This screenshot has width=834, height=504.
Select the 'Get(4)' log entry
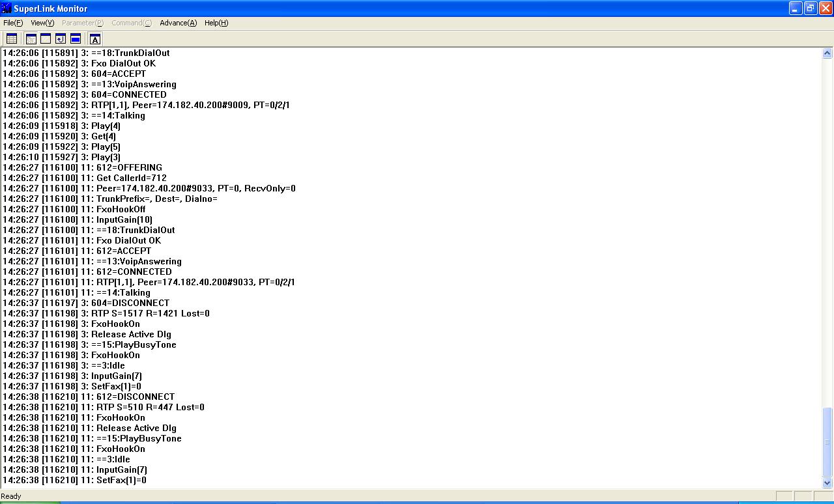[x=59, y=136]
